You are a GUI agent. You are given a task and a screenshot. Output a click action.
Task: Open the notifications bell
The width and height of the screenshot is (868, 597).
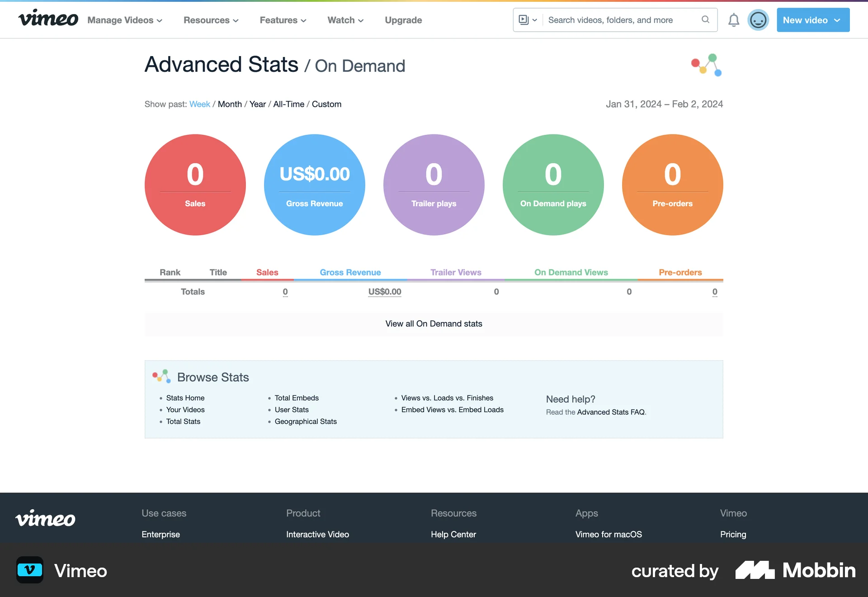point(733,20)
